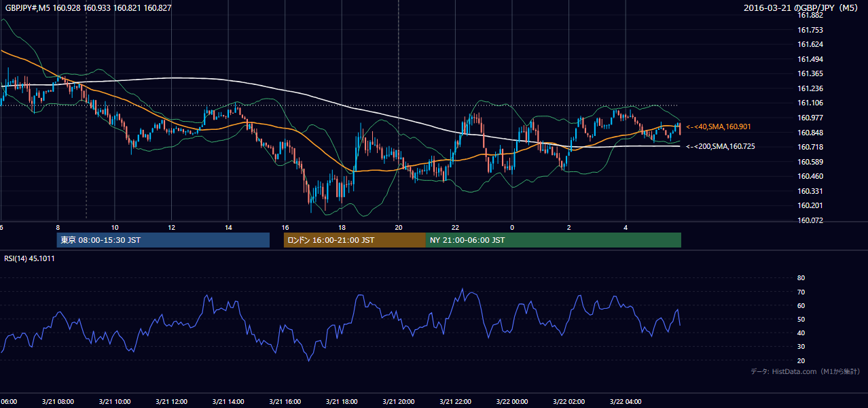Click the 3/21 10:00 time label

[114, 402]
